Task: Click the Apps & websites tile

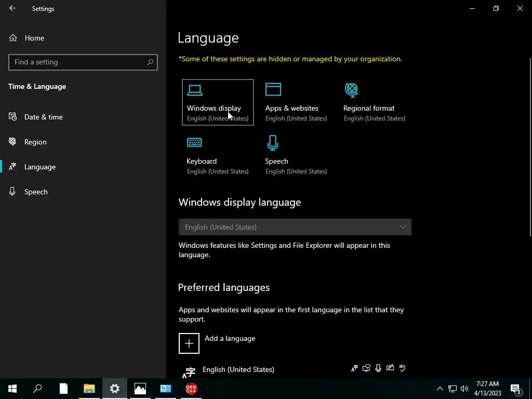Action: (x=296, y=102)
